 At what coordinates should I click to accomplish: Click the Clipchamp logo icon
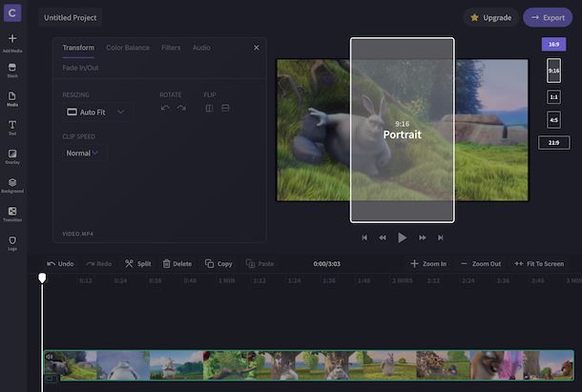click(12, 13)
